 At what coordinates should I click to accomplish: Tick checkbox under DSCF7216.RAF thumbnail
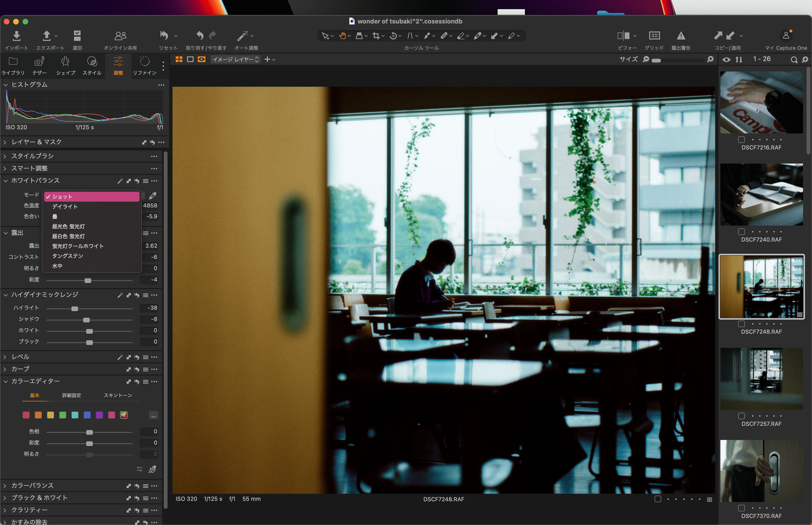point(741,139)
